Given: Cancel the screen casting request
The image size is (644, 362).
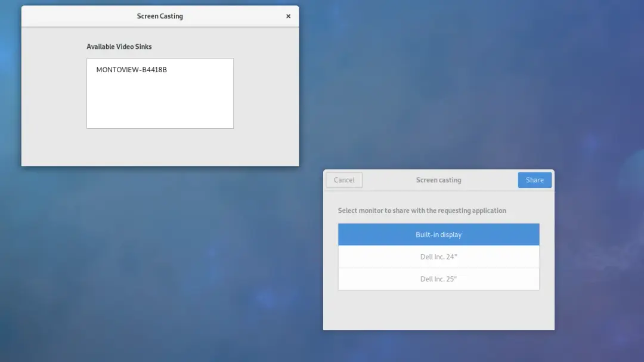Looking at the screenshot, I should click(x=343, y=180).
